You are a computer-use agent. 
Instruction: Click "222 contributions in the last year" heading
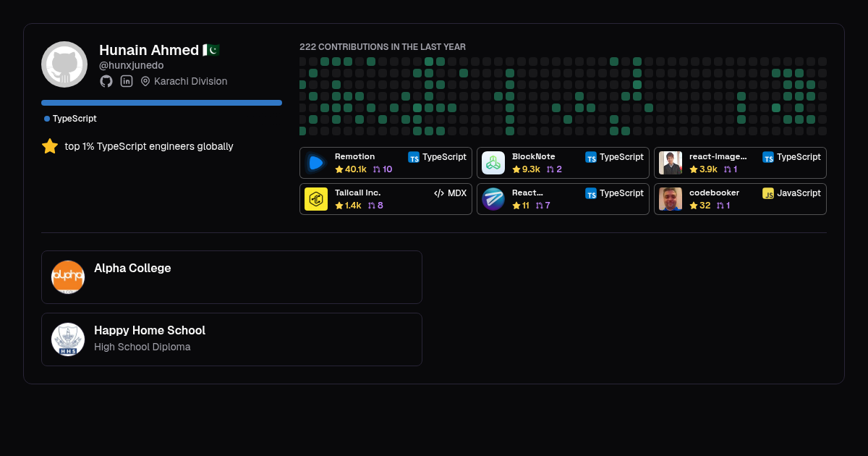[383, 47]
